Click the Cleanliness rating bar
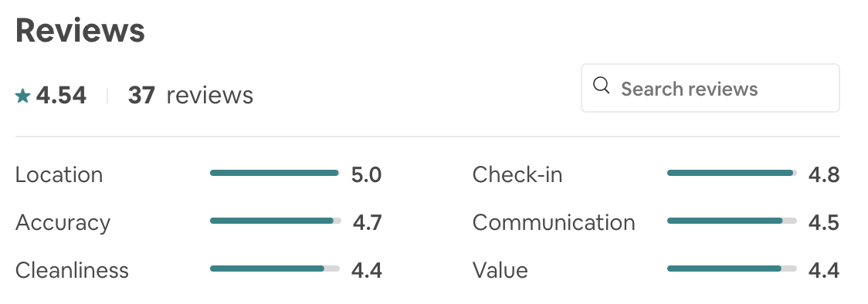868x304 pixels. (x=275, y=269)
